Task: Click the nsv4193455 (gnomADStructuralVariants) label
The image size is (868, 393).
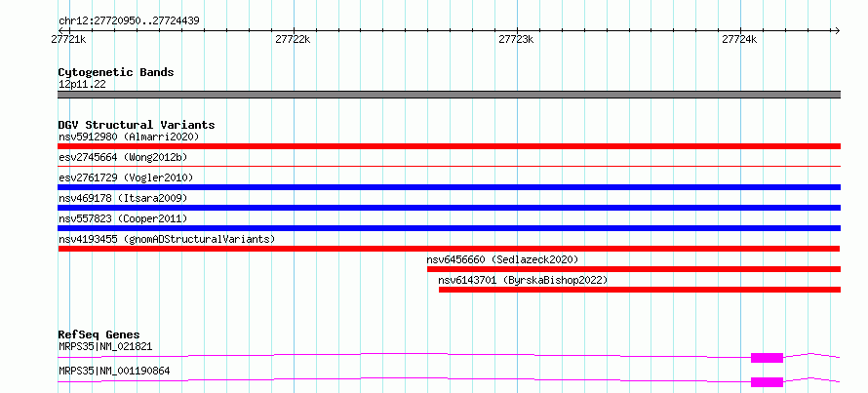Action: 167,239
